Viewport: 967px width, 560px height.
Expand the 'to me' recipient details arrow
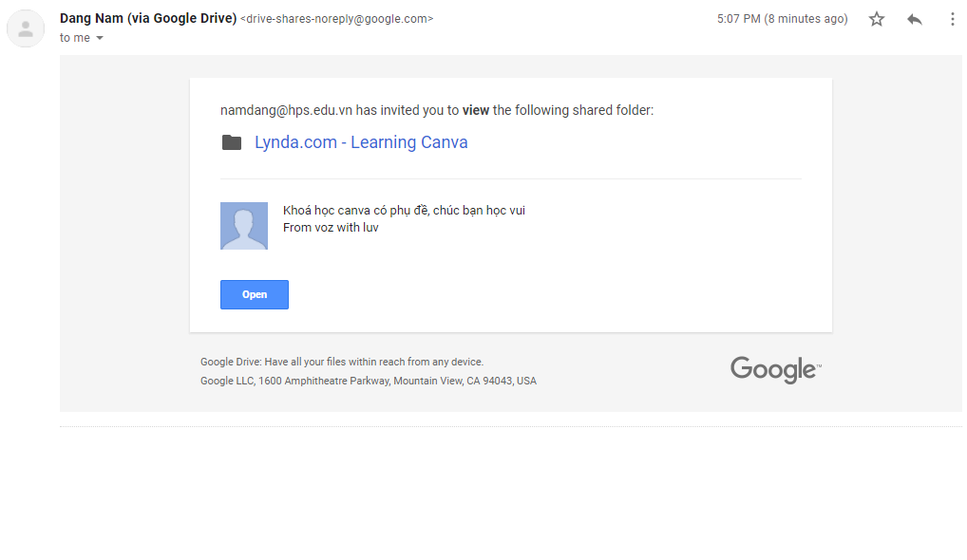coord(100,38)
